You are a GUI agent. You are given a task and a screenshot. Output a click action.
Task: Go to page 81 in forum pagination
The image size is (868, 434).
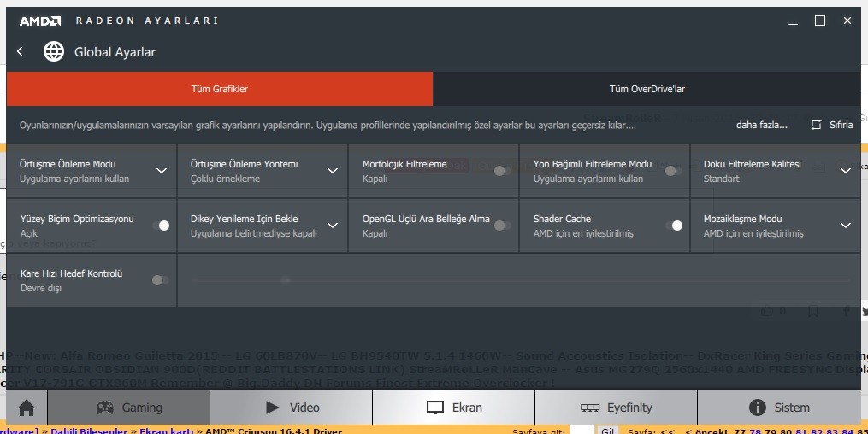[800, 431]
